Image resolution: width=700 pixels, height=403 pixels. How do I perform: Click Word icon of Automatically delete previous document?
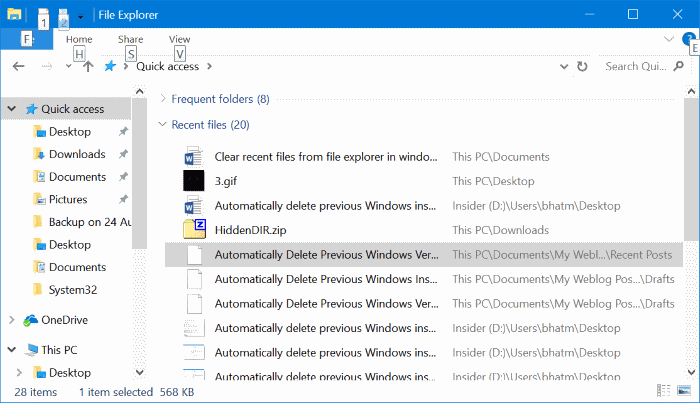[194, 206]
